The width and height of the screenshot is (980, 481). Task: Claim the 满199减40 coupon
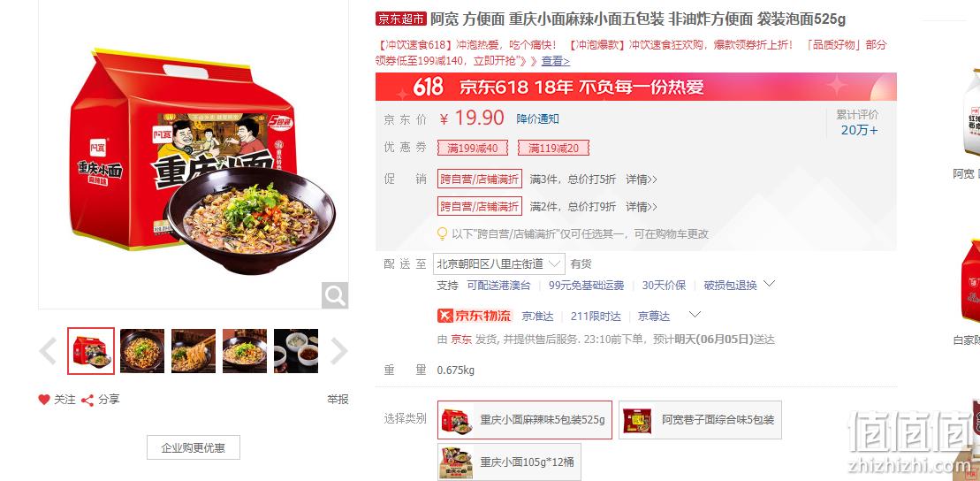tap(473, 149)
